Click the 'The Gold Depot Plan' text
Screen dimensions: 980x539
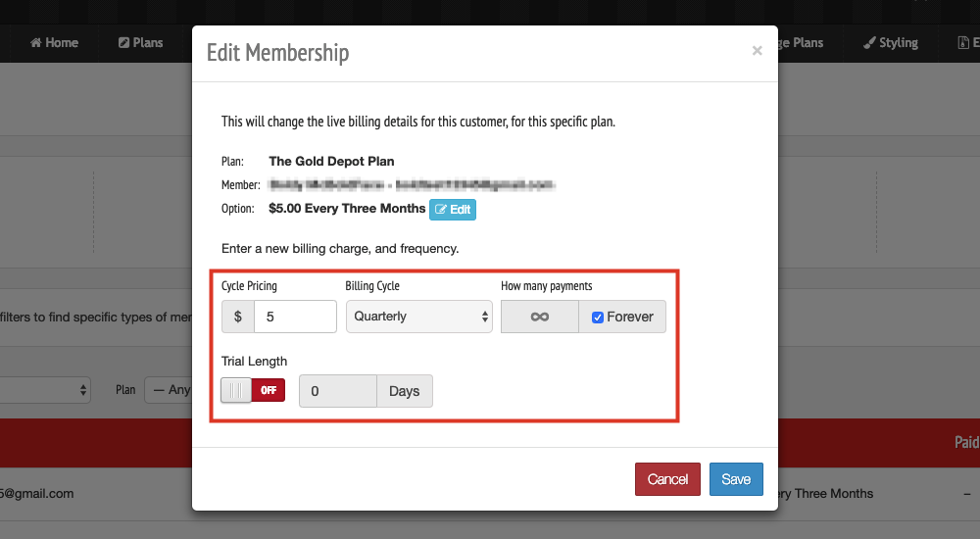331,162
